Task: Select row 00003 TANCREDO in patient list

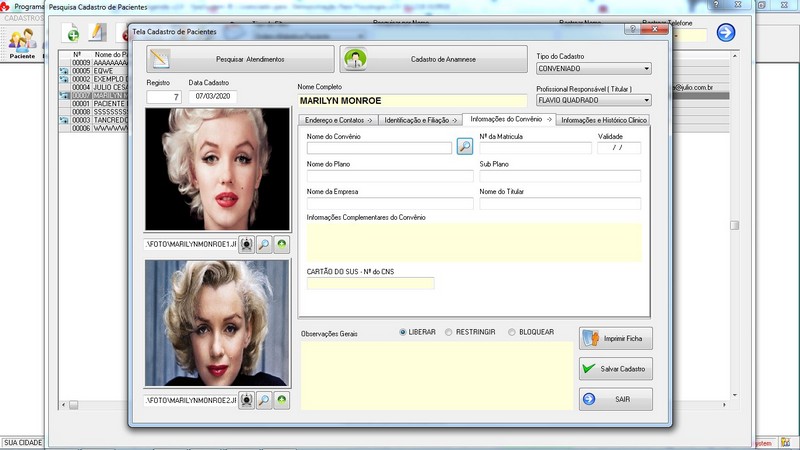Action: 93,120
